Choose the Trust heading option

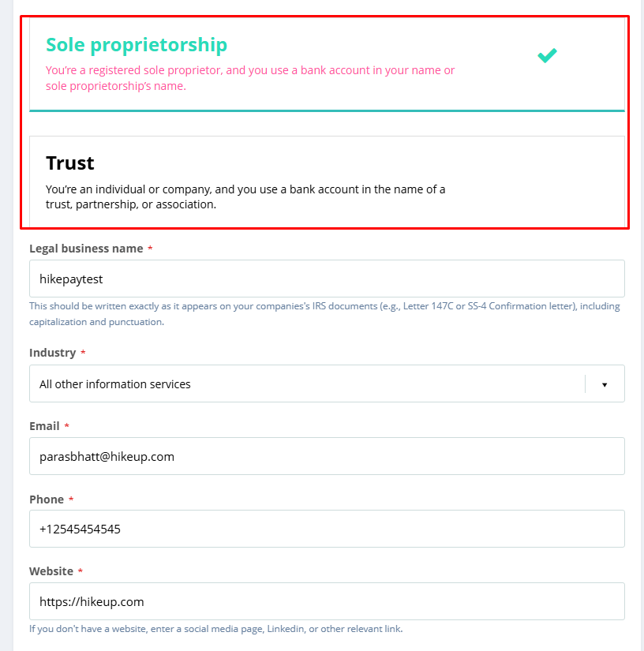click(x=70, y=163)
